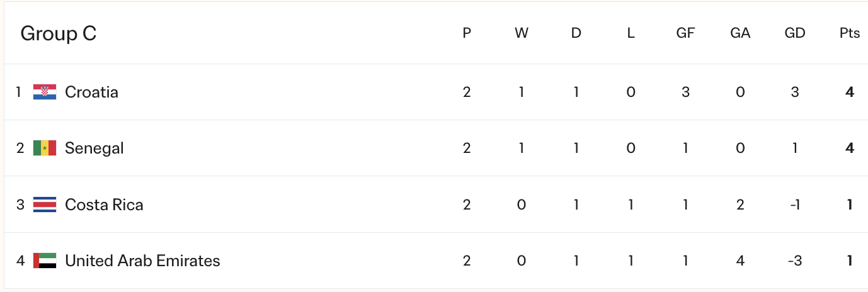Click Costa Rica's rank number 3
The height and width of the screenshot is (292, 868).
point(20,205)
